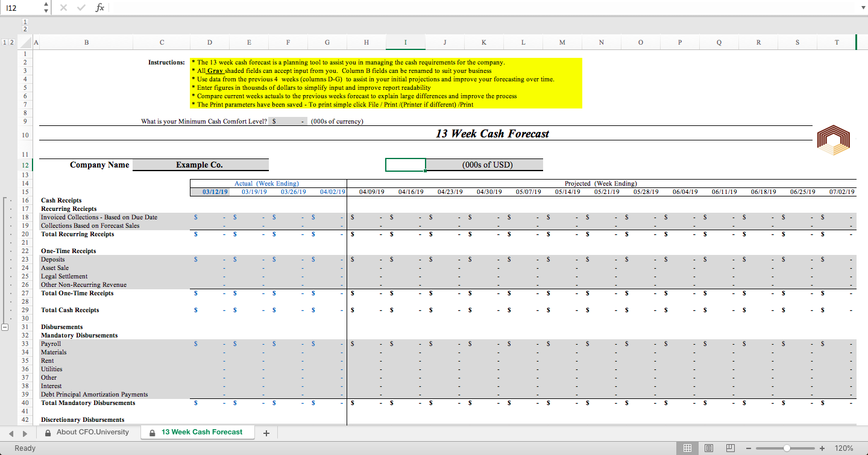
Task: Click the Legal Settlement row label
Action: click(x=64, y=276)
